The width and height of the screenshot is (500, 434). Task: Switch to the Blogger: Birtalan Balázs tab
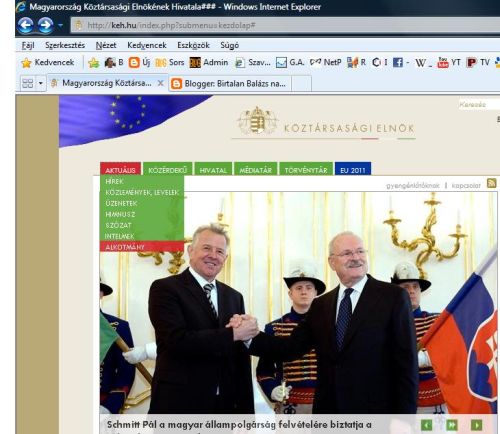pos(230,83)
